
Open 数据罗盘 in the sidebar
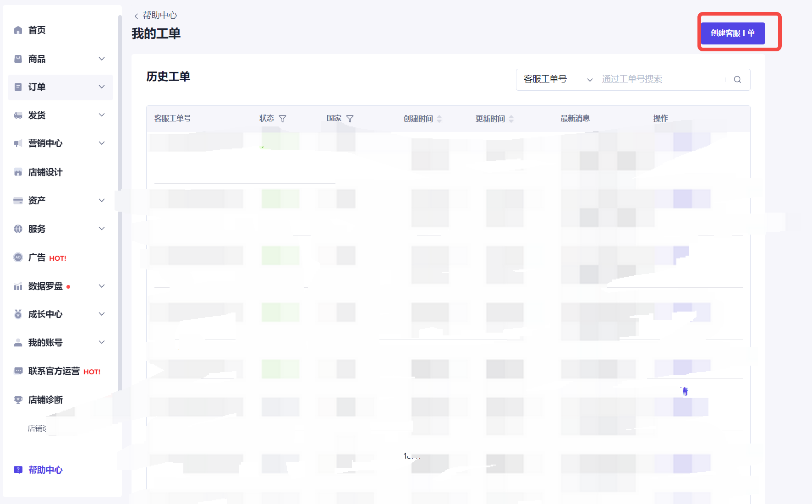45,286
